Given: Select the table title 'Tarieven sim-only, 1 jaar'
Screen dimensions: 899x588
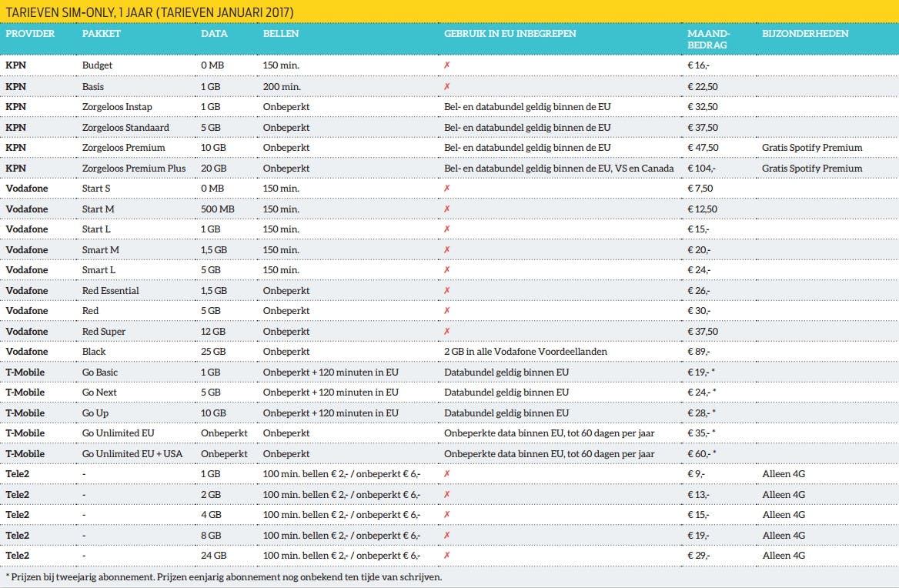Looking at the screenshot, I should 149,12.
